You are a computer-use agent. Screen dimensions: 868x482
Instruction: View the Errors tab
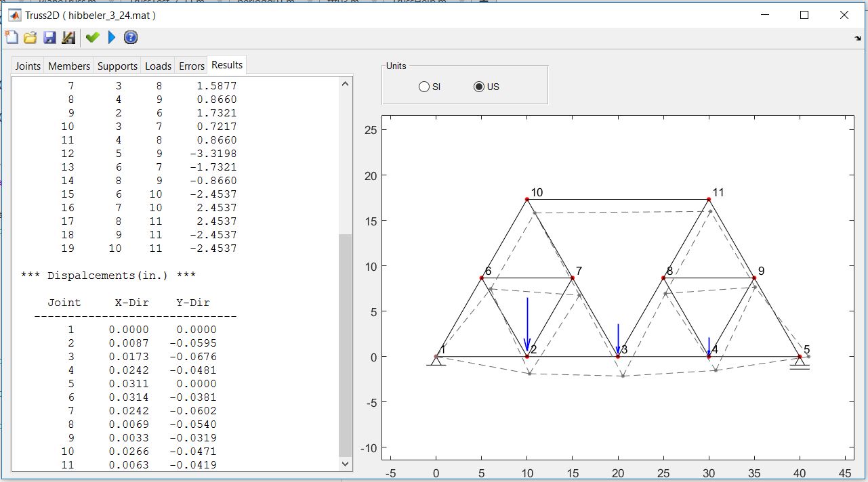tap(191, 64)
